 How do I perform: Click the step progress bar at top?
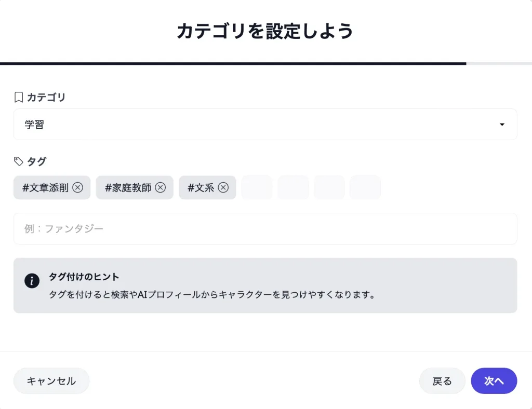(266, 64)
